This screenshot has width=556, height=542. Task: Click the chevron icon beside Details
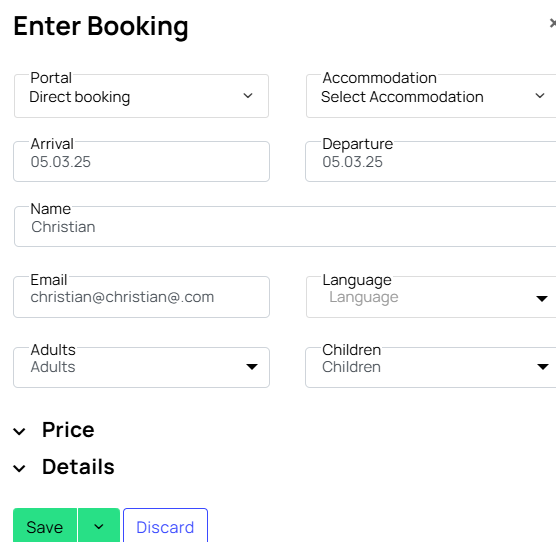pos(19,469)
